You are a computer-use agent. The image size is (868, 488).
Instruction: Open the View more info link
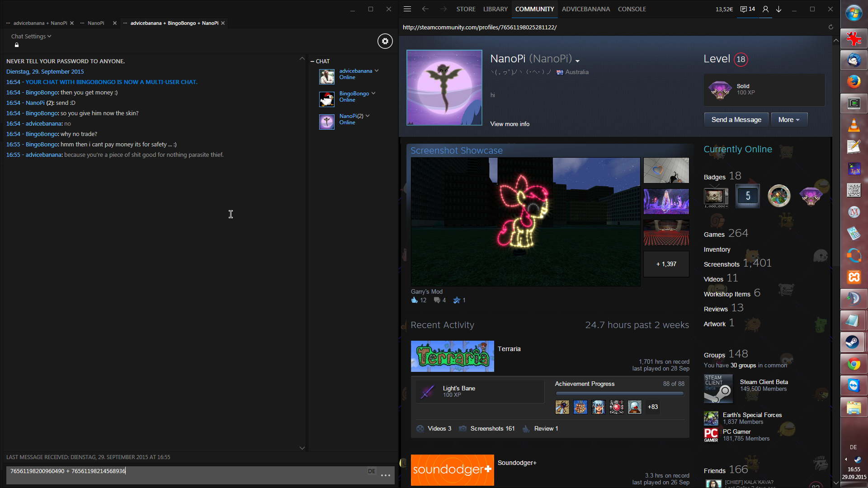(x=509, y=124)
